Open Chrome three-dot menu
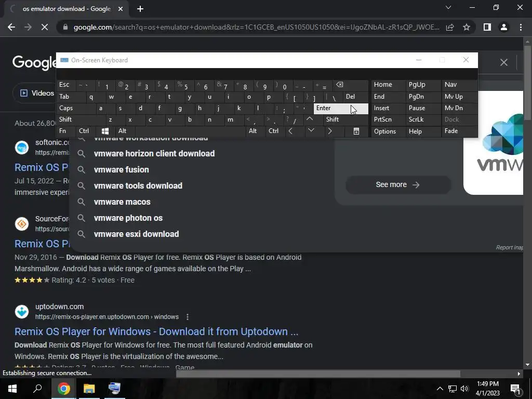The height and width of the screenshot is (399, 532). 521,27
